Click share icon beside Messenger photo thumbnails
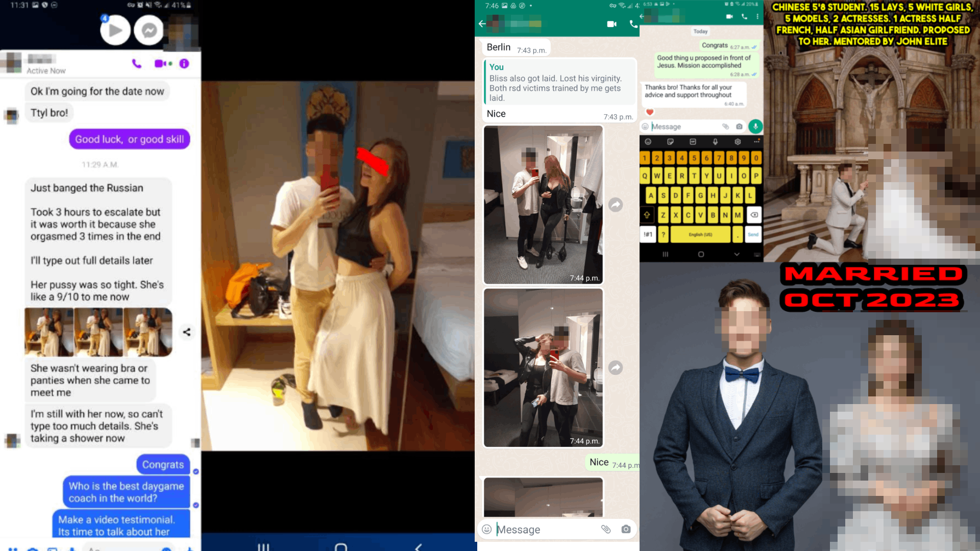 click(187, 332)
